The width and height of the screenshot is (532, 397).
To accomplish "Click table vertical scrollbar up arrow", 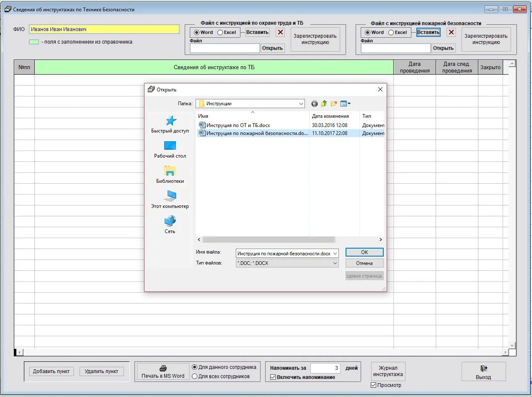I will (512, 64).
